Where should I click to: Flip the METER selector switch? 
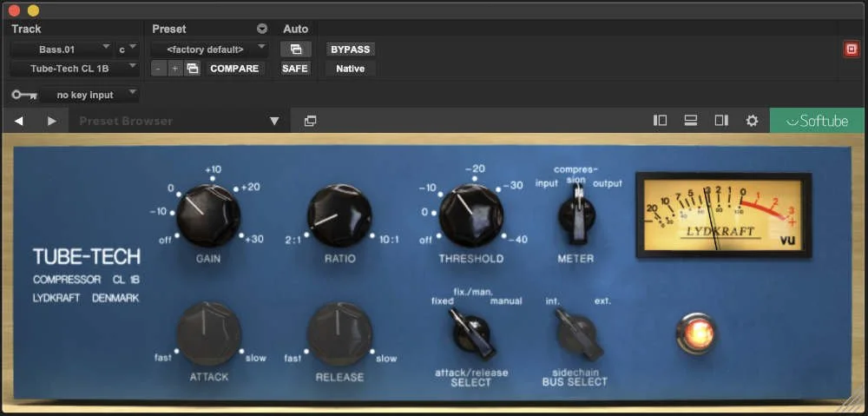point(577,216)
